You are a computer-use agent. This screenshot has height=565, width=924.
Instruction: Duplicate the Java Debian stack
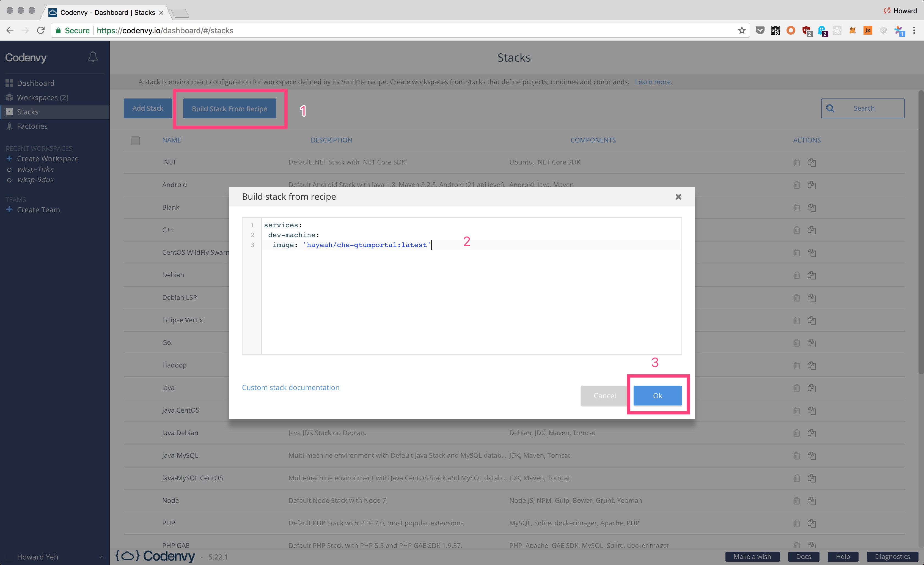click(x=812, y=433)
